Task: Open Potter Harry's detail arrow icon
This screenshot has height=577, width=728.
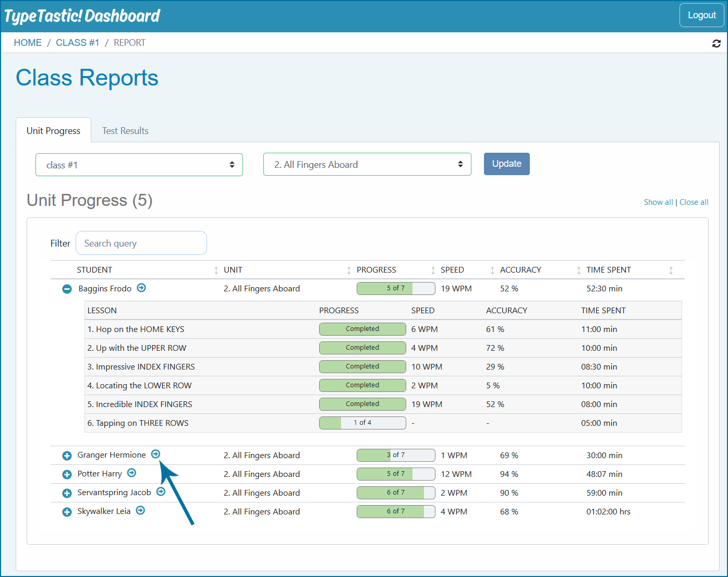Action: point(131,473)
